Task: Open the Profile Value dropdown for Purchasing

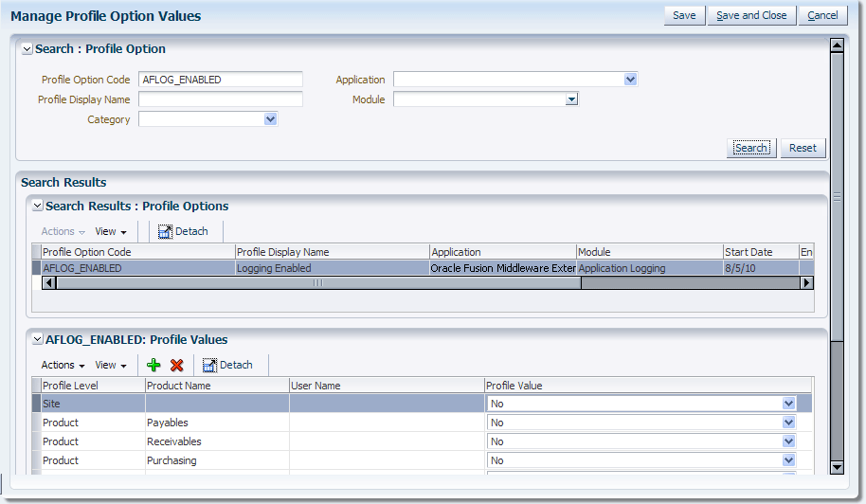Action: (x=788, y=459)
